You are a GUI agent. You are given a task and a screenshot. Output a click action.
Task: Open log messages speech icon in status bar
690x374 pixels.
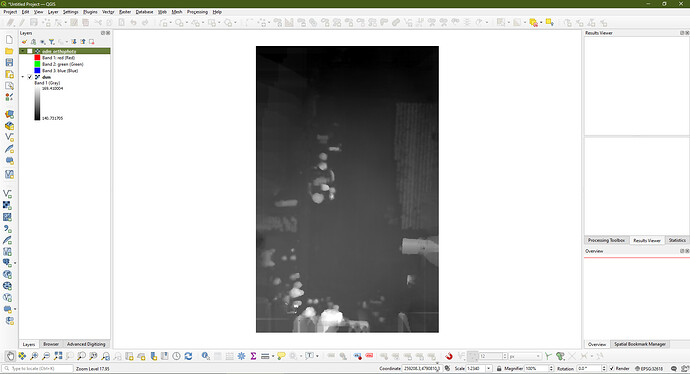coord(674,368)
